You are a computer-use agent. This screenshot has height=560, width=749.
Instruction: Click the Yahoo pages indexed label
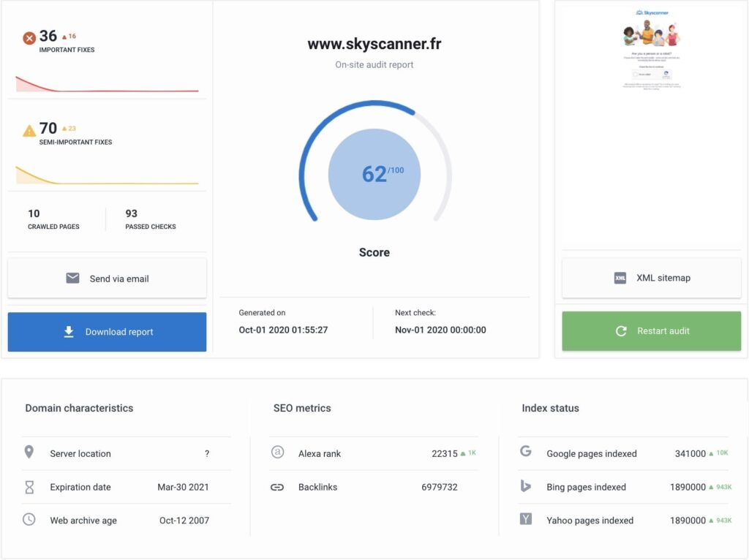point(590,521)
